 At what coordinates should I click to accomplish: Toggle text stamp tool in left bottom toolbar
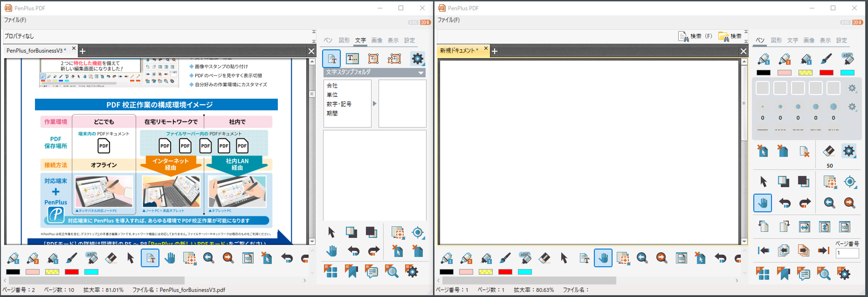tap(150, 258)
